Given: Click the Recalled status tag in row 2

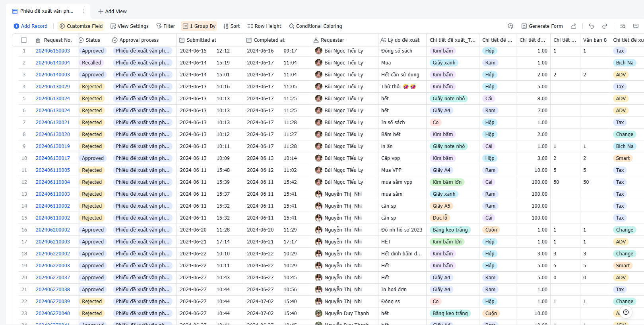Looking at the screenshot, I should click(91, 63).
